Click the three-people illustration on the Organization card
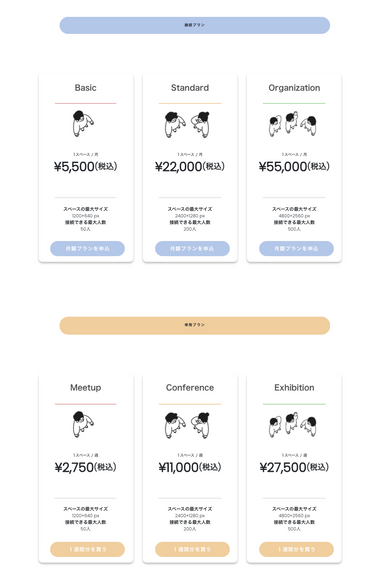This screenshot has height=588, width=384. pyautogui.click(x=293, y=124)
